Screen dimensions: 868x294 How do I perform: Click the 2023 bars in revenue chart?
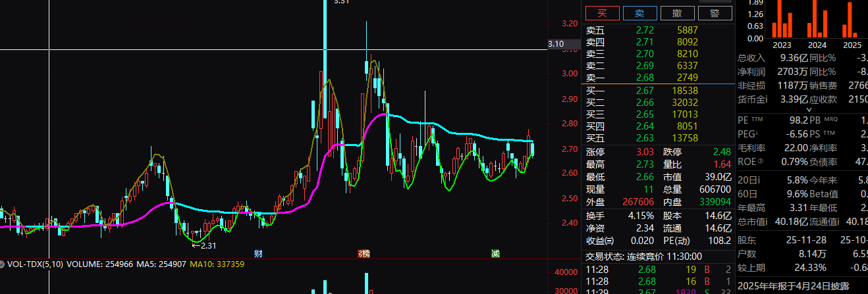[x=782, y=18]
